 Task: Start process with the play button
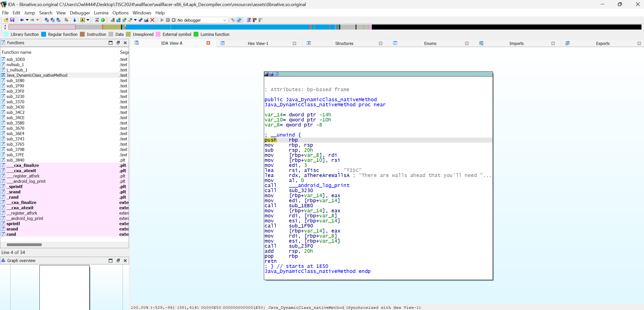click(162, 20)
